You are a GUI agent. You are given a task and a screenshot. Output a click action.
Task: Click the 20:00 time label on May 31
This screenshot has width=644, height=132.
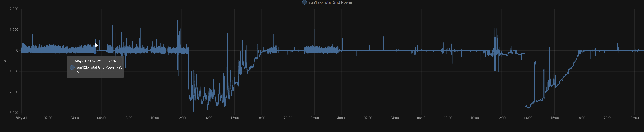[288, 118]
